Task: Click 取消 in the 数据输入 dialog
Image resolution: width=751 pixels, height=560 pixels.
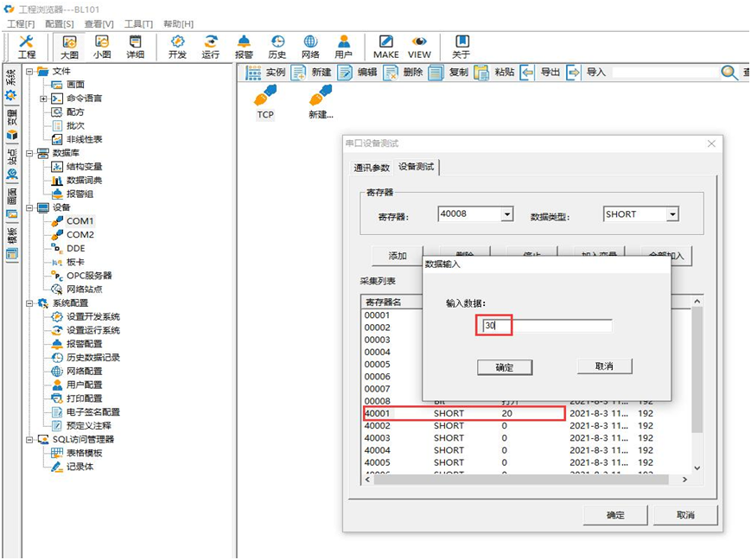Action: [x=604, y=366]
